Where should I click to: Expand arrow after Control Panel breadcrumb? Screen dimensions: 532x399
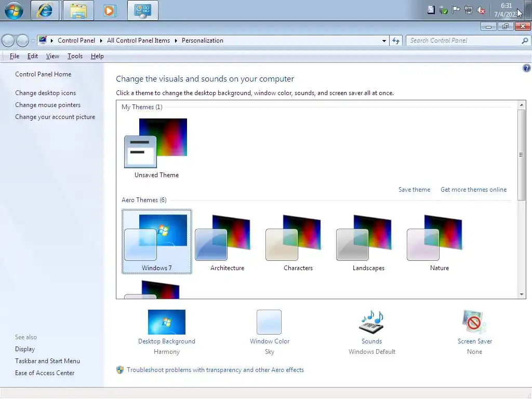(101, 41)
